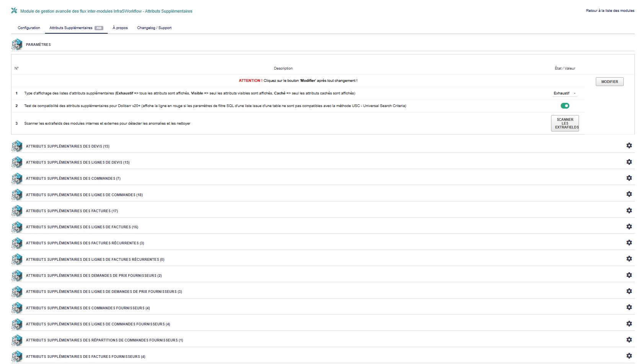This screenshot has height=364, width=644.
Task: Click gear icon for Factures Fournisseurs row
Action: tap(629, 356)
